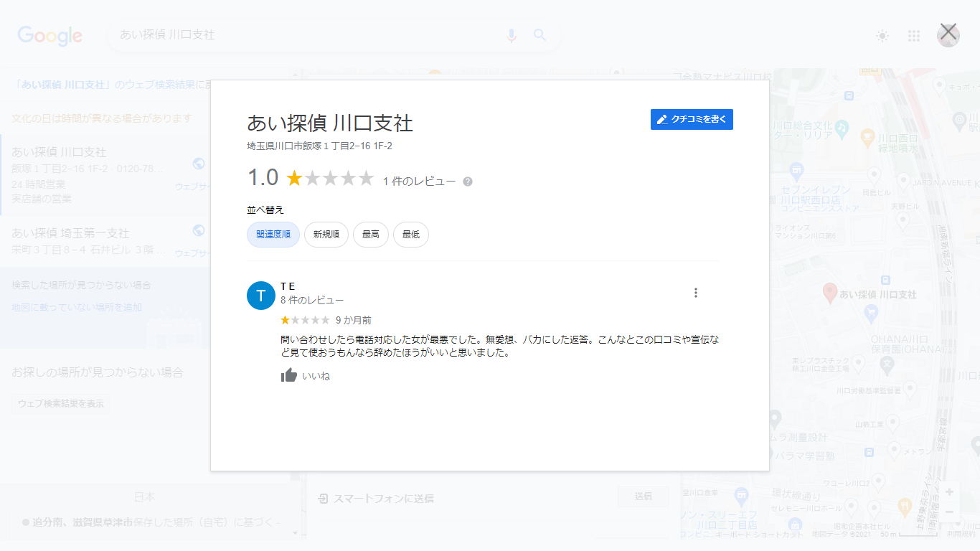Viewport: 980px width, 551px height.
Task: Click 地図に載っていない場所を追加 link
Action: 77,307
